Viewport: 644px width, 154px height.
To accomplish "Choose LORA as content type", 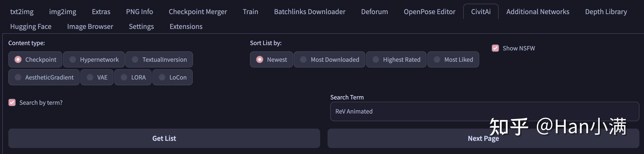I will 133,77.
